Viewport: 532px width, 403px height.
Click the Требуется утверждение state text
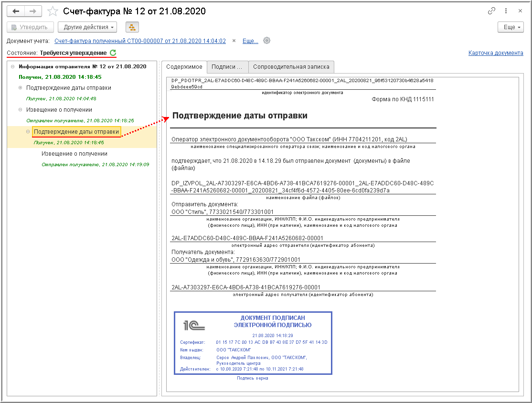[x=73, y=53]
